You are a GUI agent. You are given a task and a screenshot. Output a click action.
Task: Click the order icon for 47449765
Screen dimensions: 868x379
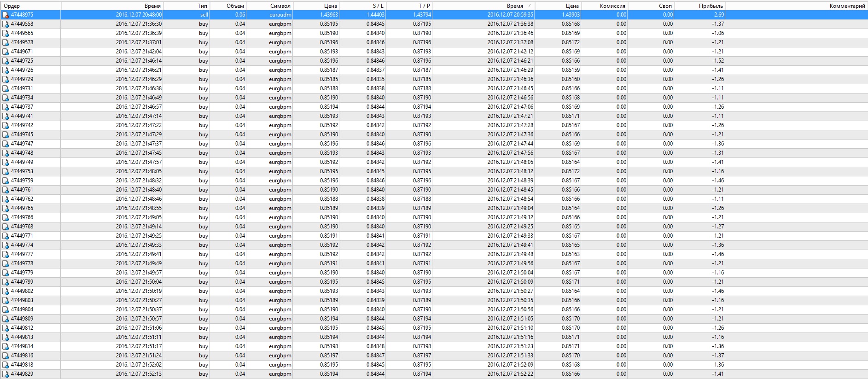[x=6, y=208]
